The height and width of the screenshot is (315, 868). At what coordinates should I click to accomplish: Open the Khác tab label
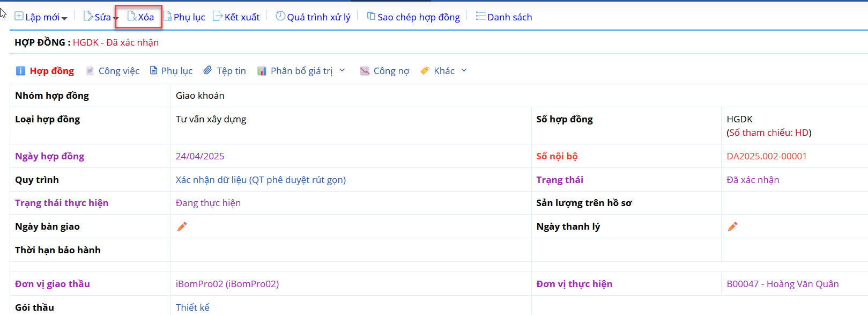coord(444,71)
